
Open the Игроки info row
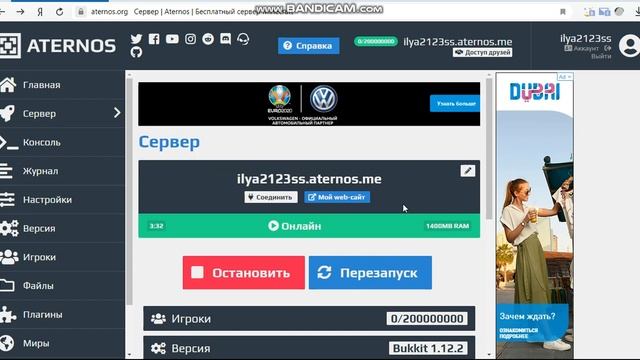(309, 318)
